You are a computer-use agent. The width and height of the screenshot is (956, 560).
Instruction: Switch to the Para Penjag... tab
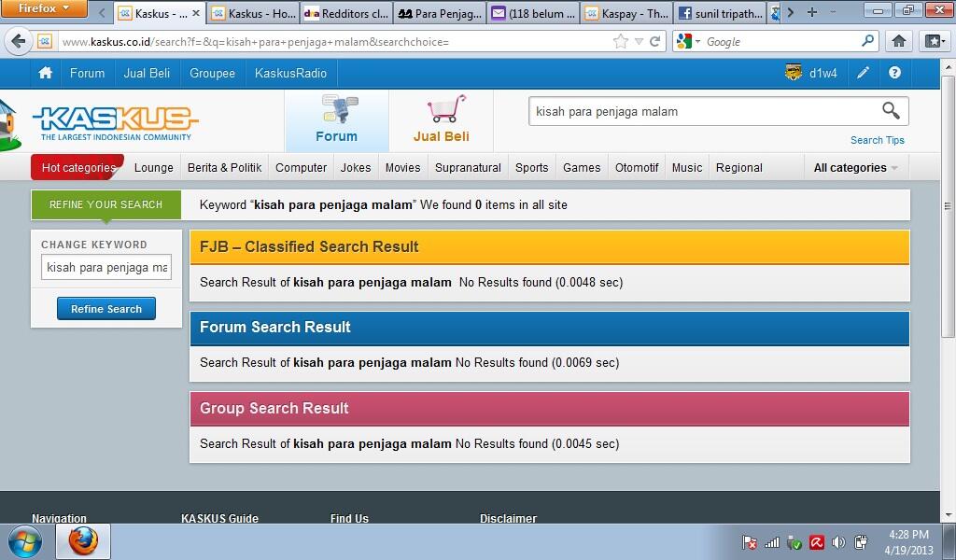coord(441,13)
